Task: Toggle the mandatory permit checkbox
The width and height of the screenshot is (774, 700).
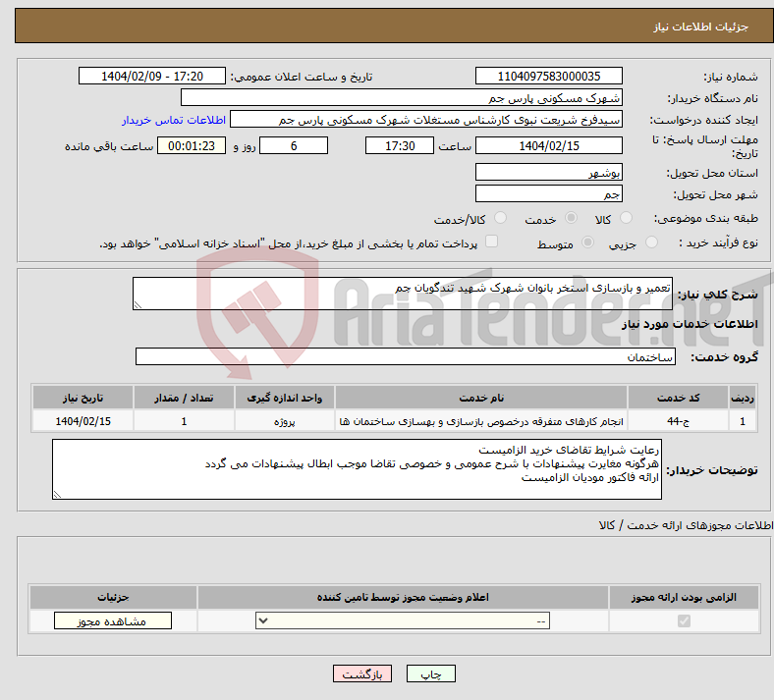Action: coord(684,620)
